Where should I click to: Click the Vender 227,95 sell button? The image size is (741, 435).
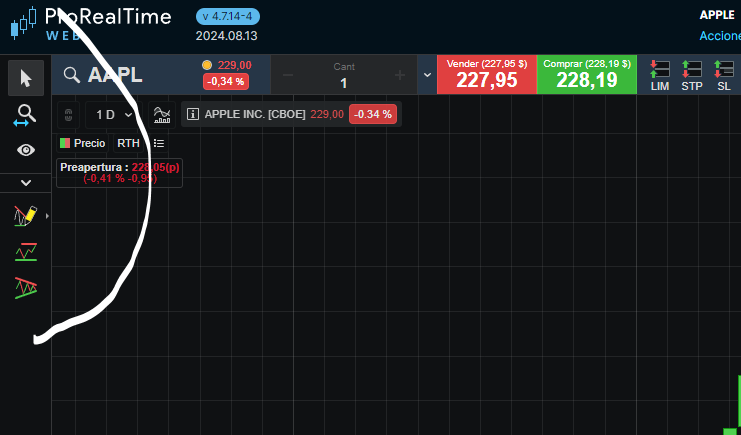tap(487, 75)
